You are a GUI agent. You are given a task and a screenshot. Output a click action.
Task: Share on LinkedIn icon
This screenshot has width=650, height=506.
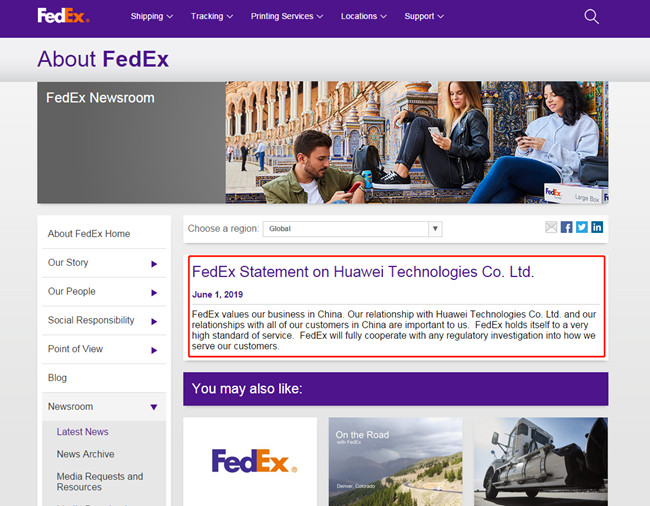coord(597,227)
